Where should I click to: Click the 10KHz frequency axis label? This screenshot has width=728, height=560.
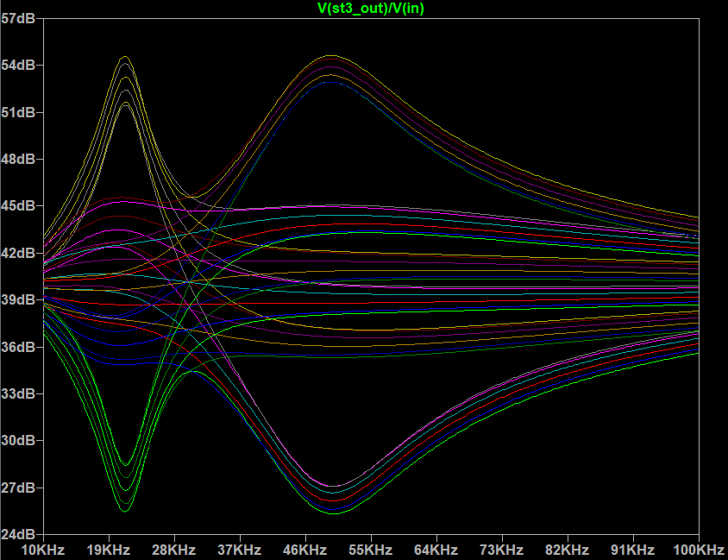43,550
